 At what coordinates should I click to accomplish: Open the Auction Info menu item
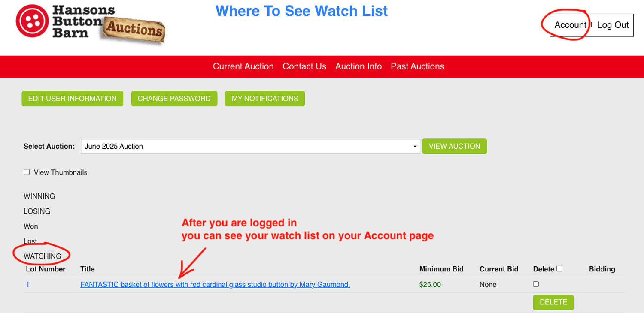click(x=358, y=66)
